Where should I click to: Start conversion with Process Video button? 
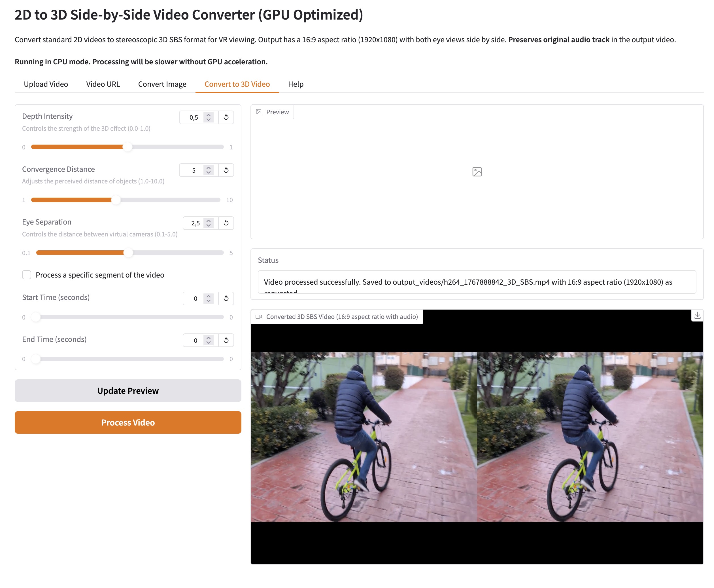[x=128, y=422]
